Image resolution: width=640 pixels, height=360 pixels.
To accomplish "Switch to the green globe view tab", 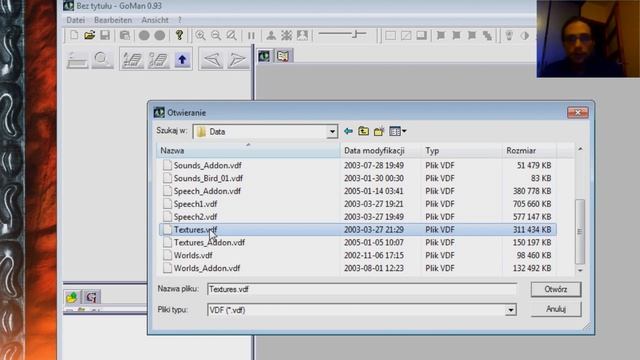I will pyautogui.click(x=264, y=56).
